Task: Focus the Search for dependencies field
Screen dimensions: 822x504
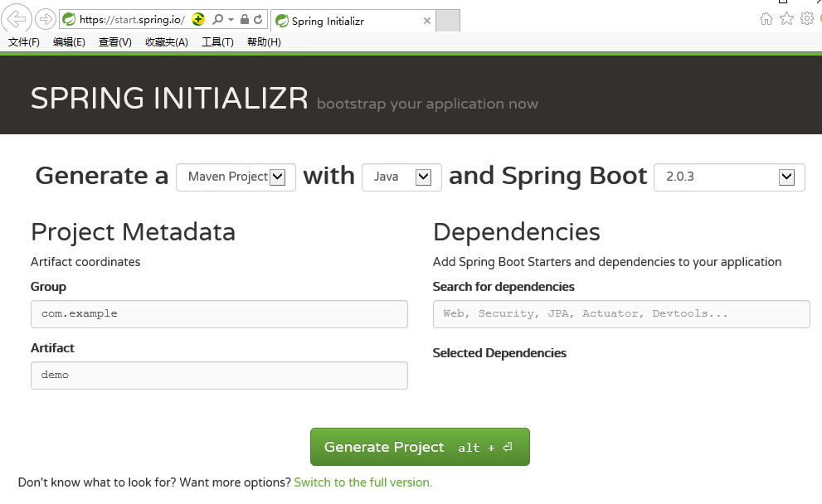Action: (621, 314)
